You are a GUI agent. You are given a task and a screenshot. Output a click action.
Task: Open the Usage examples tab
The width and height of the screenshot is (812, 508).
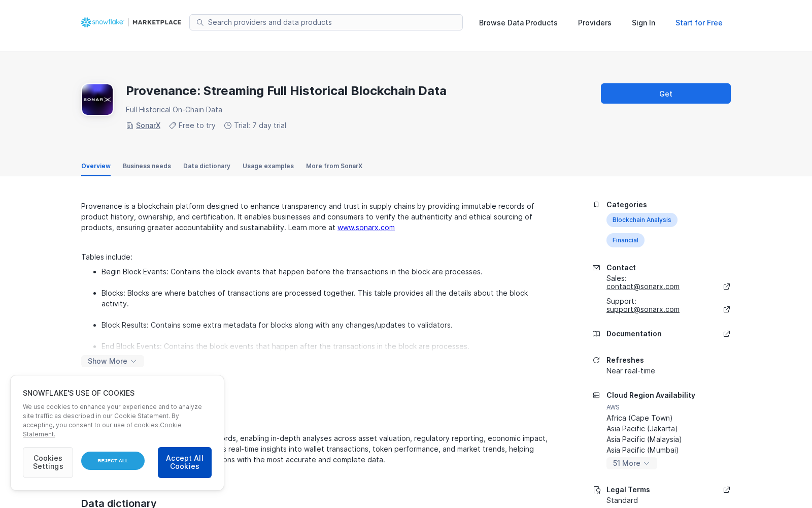point(268,166)
